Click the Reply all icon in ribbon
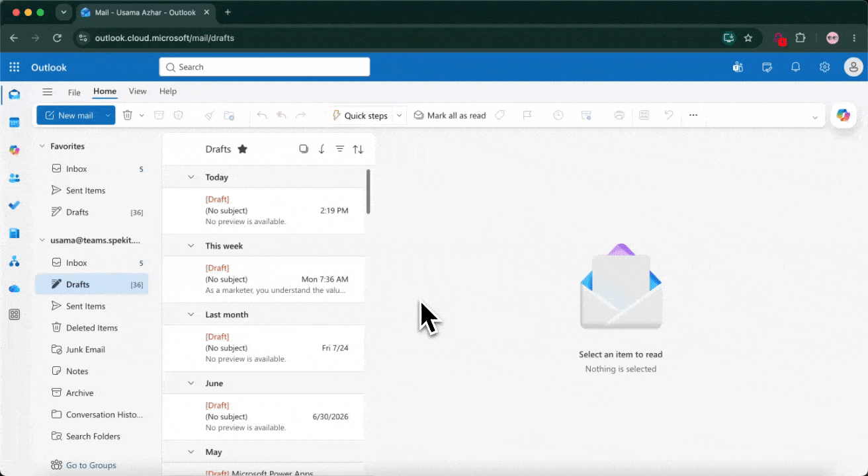868x476 pixels. 281,115
